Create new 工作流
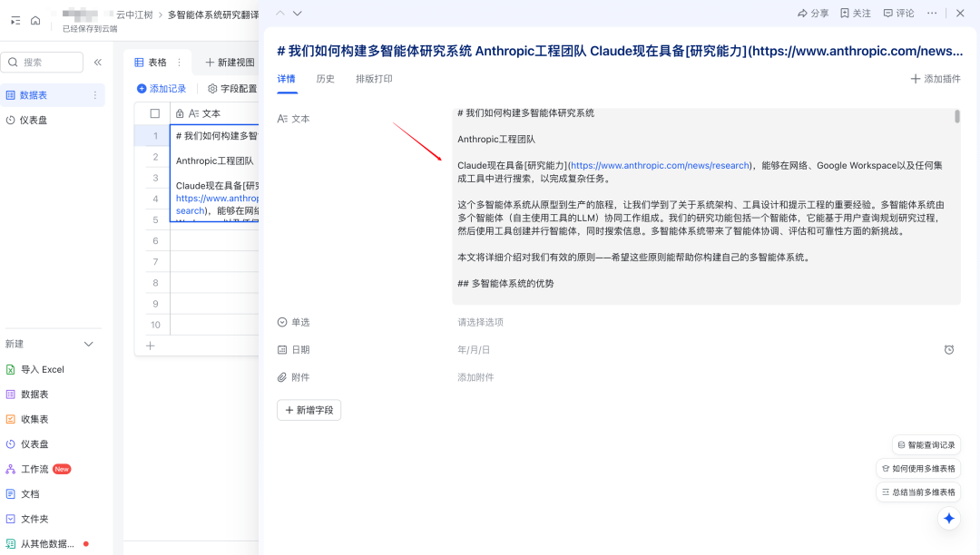The image size is (980, 555). coord(37,470)
